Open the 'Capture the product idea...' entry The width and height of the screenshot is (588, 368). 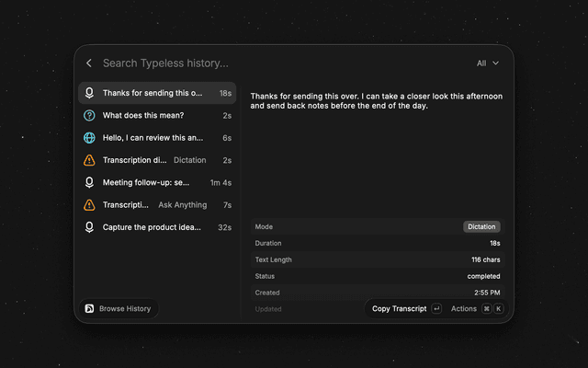pyautogui.click(x=157, y=227)
